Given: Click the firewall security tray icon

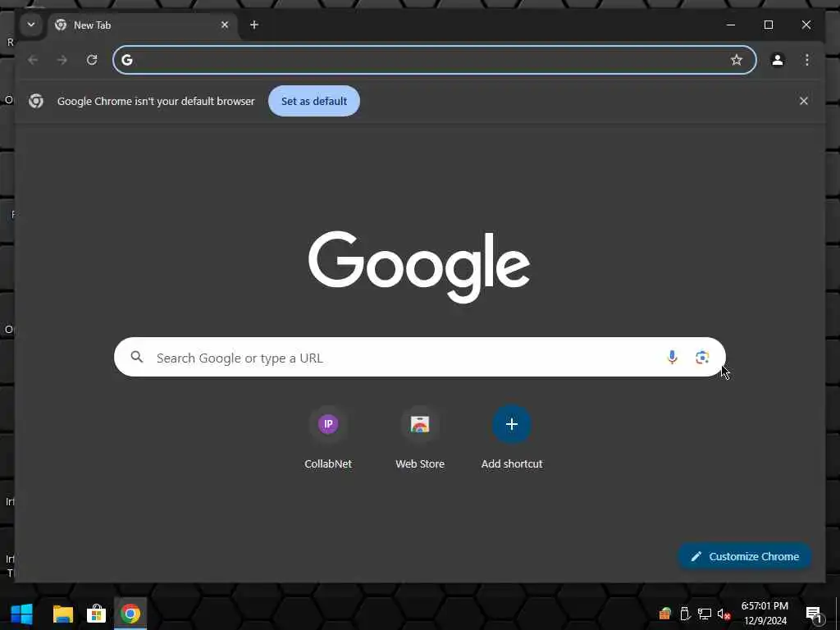Looking at the screenshot, I should (664, 614).
